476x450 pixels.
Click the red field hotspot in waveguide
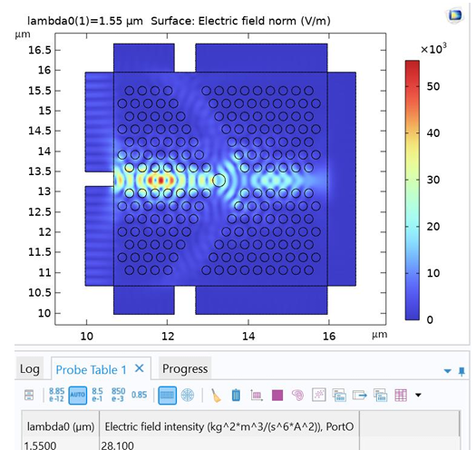160,181
